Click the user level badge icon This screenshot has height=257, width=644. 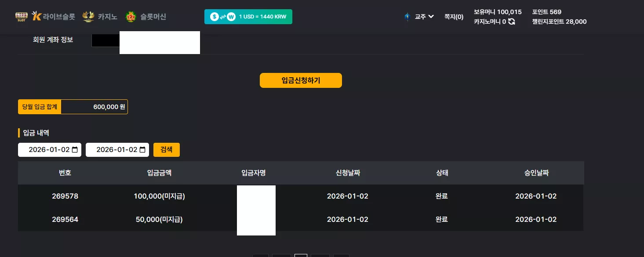tap(407, 17)
